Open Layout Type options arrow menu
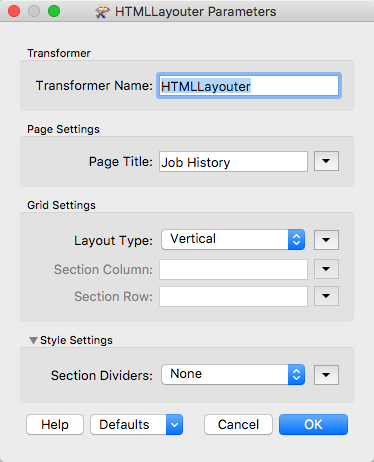 pos(326,240)
